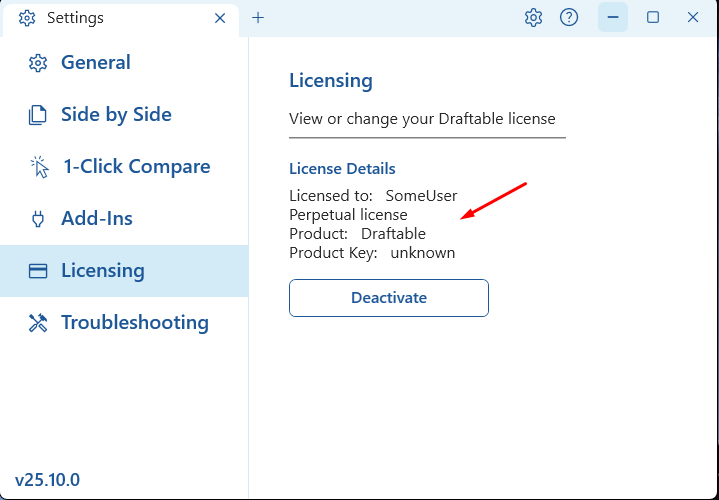Click the Side by Side documents icon

(x=38, y=115)
